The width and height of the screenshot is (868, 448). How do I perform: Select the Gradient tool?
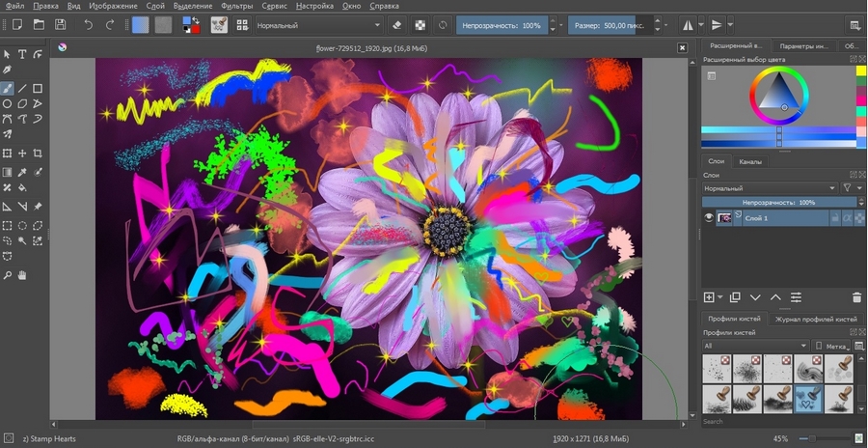click(7, 173)
